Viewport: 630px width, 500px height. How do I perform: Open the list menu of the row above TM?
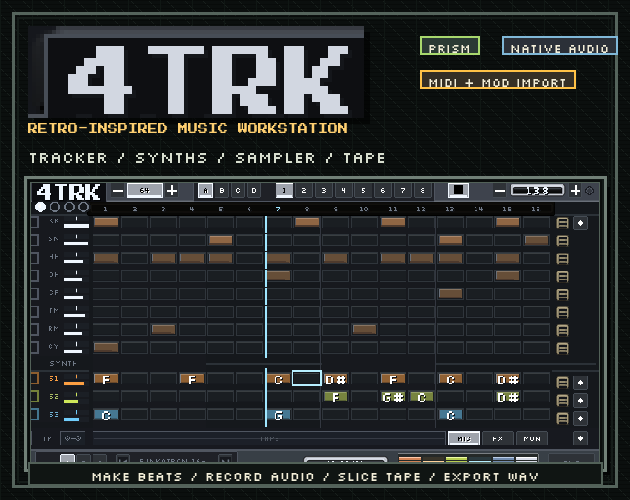pos(562,294)
